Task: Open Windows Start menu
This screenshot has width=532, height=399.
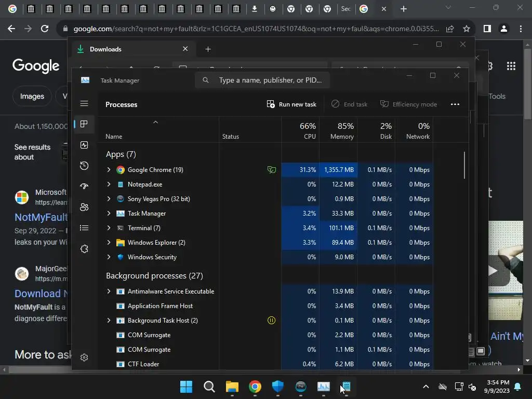Action: 186,387
